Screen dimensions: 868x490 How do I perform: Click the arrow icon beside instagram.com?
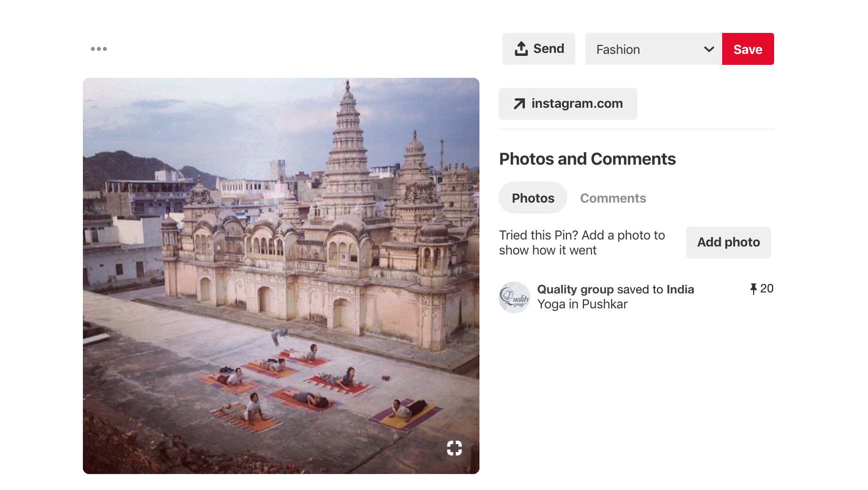pos(519,104)
